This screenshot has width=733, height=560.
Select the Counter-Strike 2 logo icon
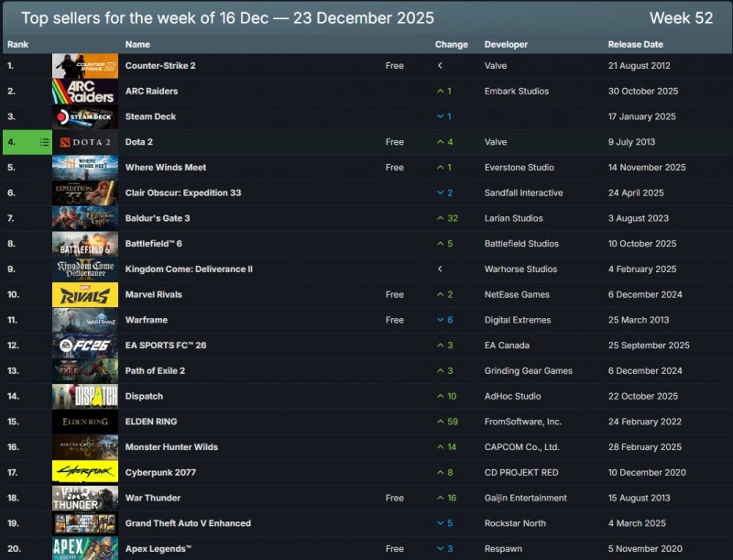[85, 66]
